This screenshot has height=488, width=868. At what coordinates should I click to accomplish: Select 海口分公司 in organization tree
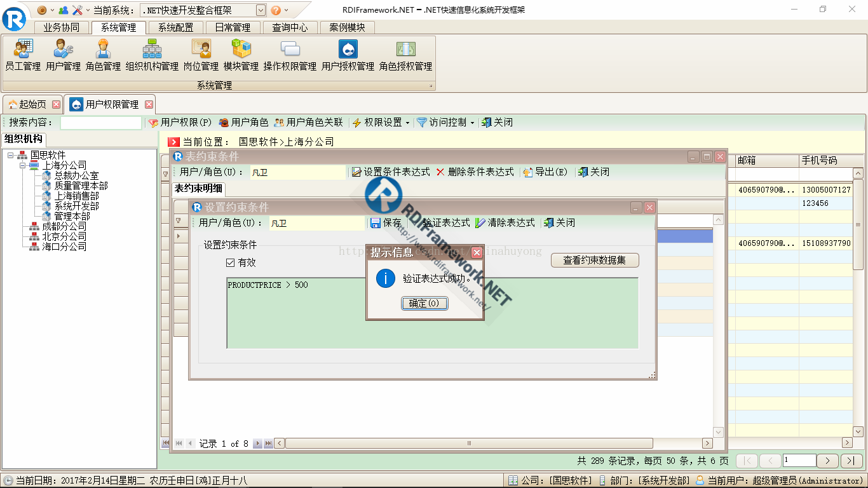tap(64, 247)
